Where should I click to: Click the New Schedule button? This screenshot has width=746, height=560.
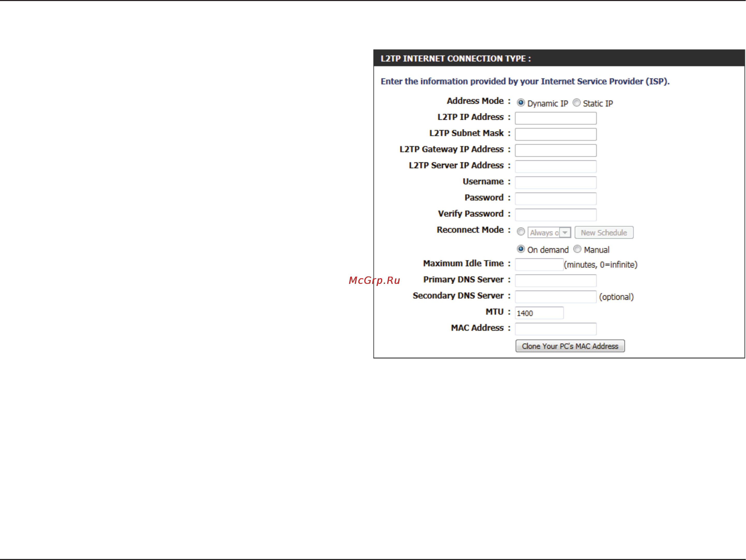click(x=604, y=232)
